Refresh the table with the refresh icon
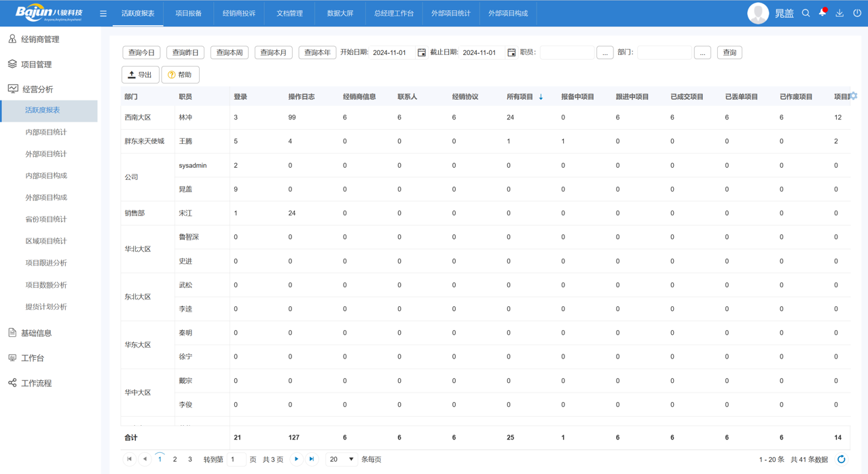The height and width of the screenshot is (474, 868). (842, 458)
